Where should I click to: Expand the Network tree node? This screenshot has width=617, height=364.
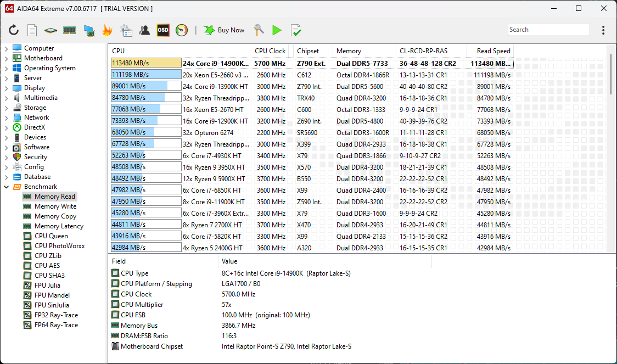tap(6, 117)
